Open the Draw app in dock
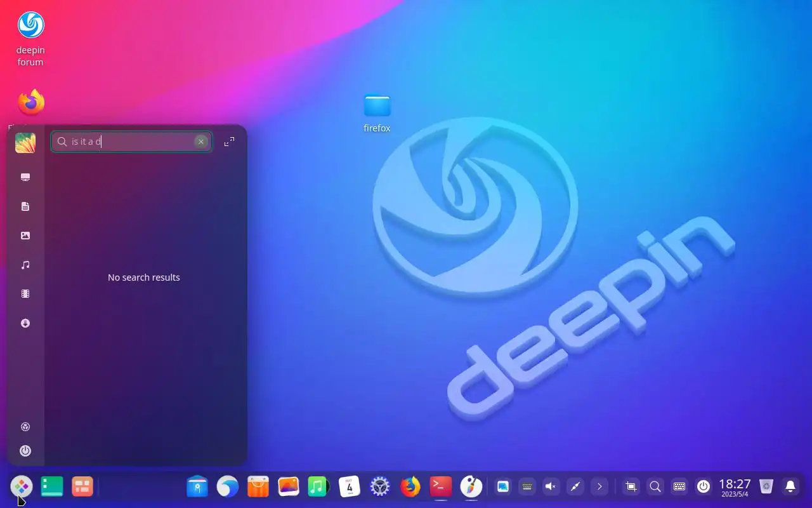The width and height of the screenshot is (812, 508). coord(471,487)
